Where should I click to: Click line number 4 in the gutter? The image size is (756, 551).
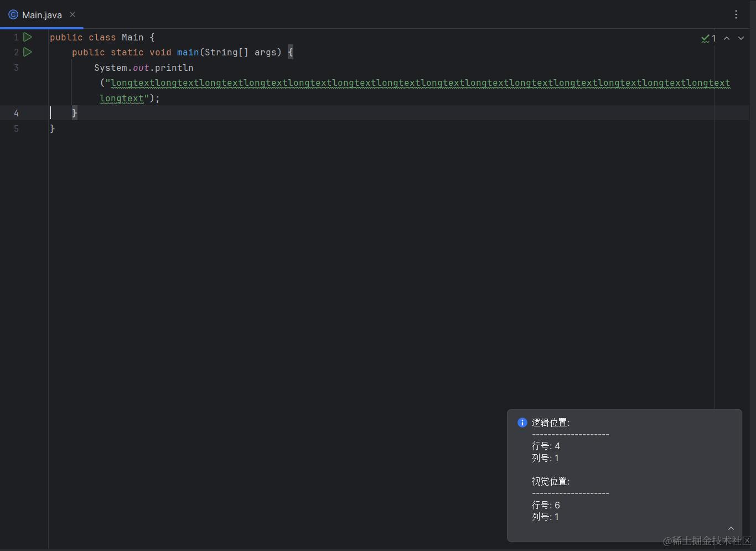coord(16,113)
